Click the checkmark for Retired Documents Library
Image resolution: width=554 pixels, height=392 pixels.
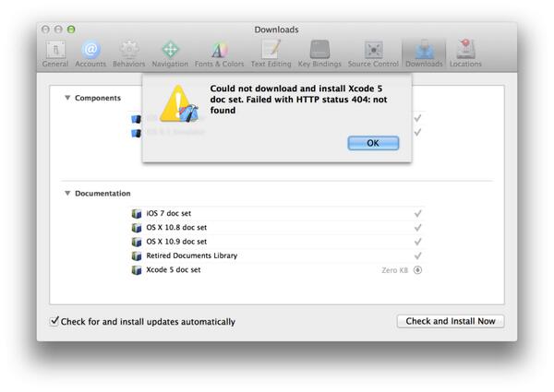[417, 255]
